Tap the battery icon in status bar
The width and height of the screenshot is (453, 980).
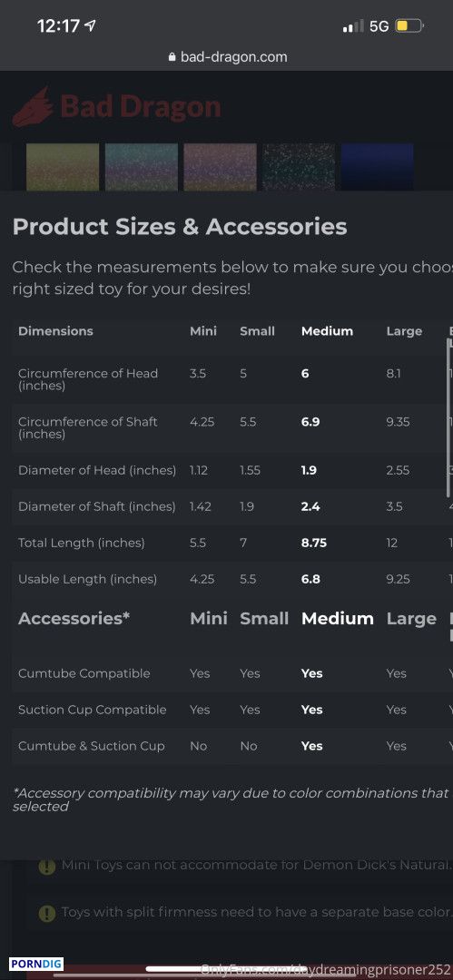(x=409, y=25)
